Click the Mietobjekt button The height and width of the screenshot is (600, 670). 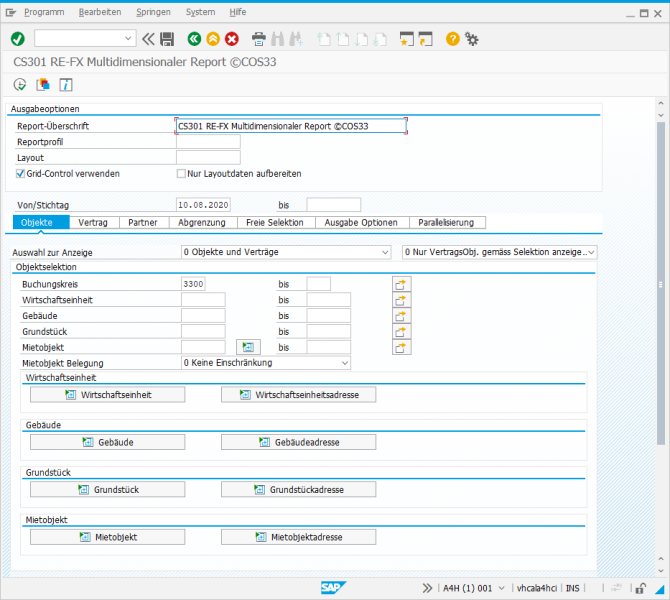(x=108, y=537)
